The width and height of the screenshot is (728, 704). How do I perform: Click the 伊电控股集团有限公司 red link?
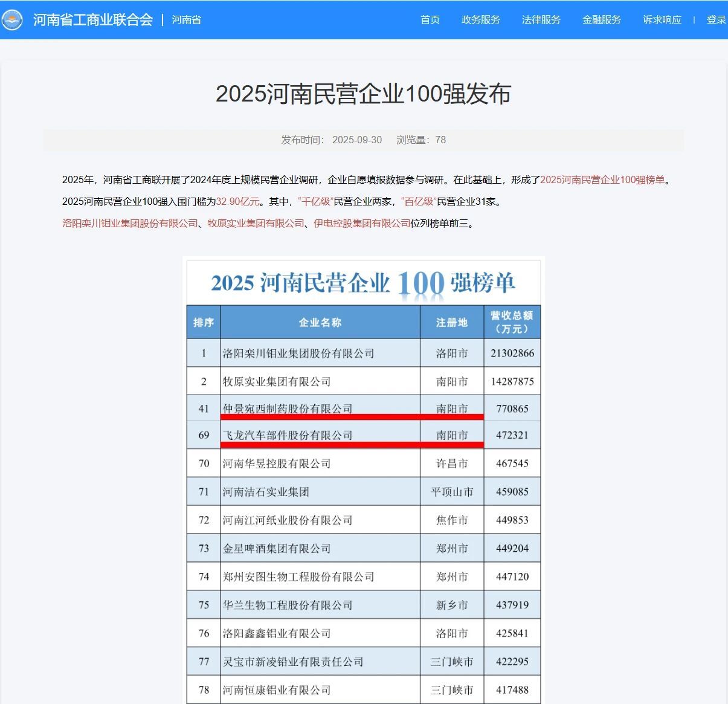tap(361, 224)
